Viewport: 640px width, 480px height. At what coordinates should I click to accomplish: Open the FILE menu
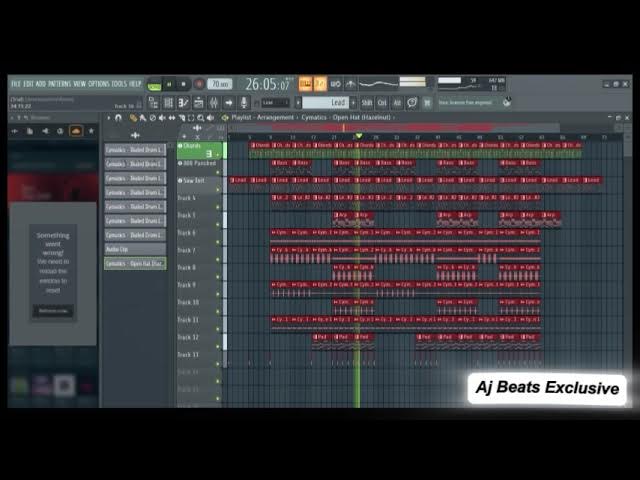[16, 84]
